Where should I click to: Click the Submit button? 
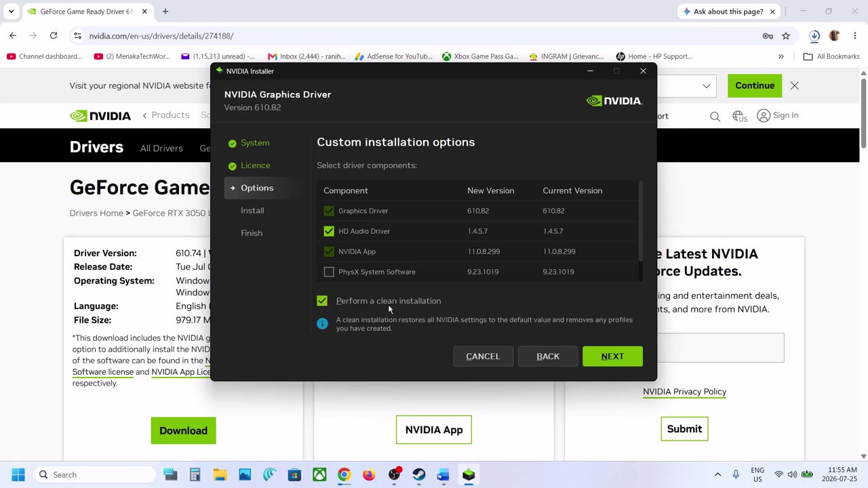(684, 429)
